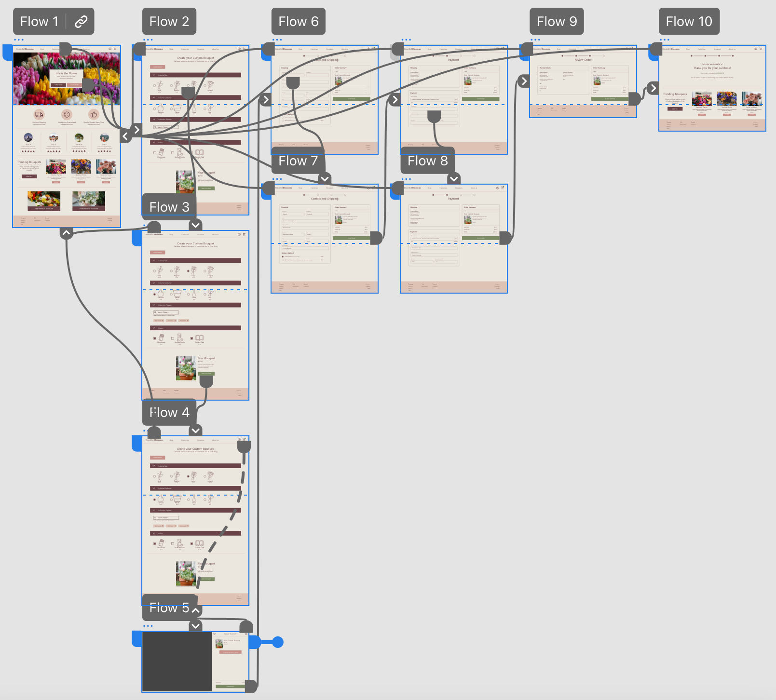776x700 pixels.
Task: Click the Your Bouquet preview thumbnail
Action: coord(186,368)
